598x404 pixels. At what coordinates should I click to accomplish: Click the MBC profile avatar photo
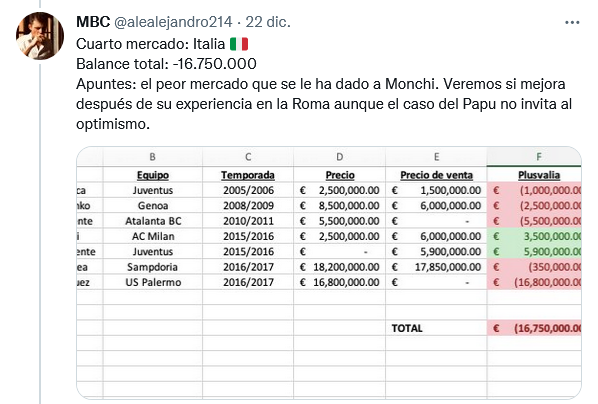click(x=40, y=36)
